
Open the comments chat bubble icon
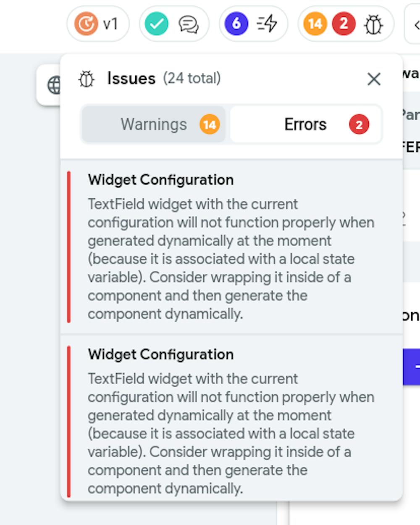click(x=189, y=24)
